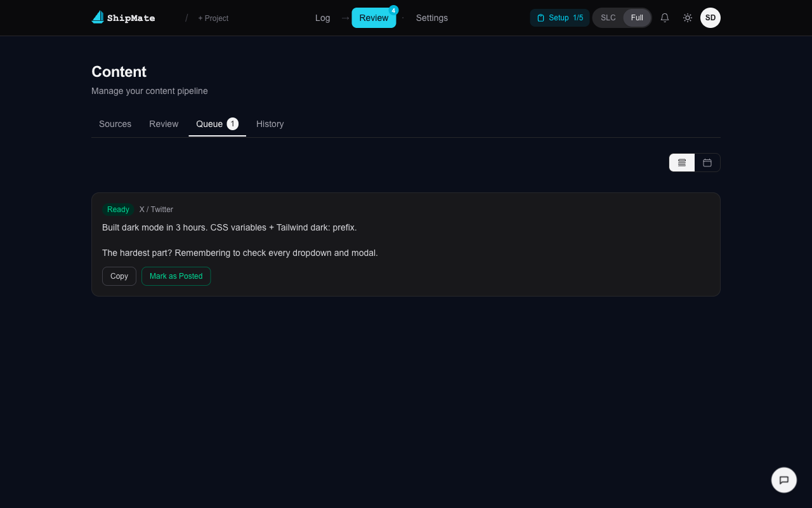Click the X / Twitter platform label

pyautogui.click(x=156, y=210)
